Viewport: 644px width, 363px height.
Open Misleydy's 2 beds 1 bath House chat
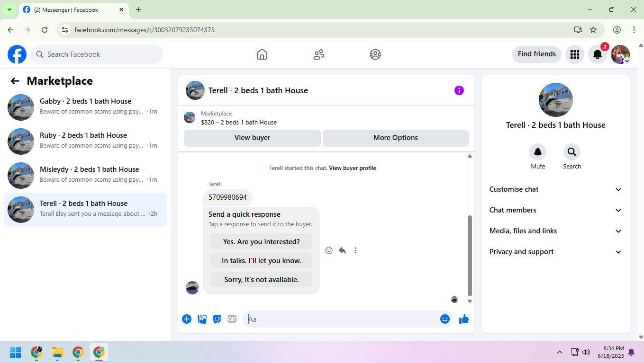click(x=85, y=176)
